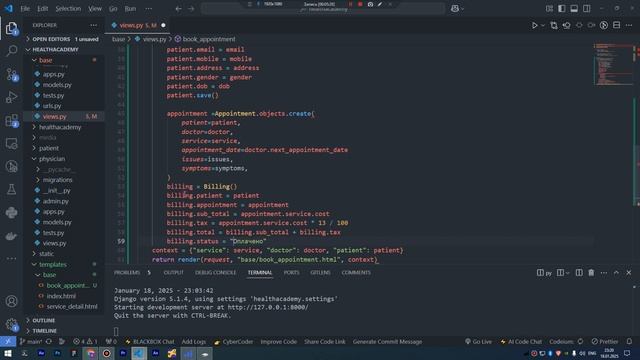Image resolution: width=640 pixels, height=360 pixels.
Task: Close the terminal panel
Action: point(629,273)
